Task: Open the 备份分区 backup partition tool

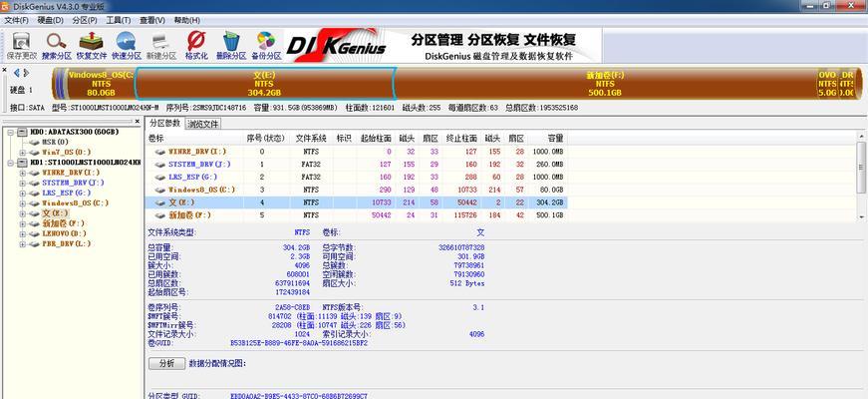Action: pyautogui.click(x=266, y=46)
